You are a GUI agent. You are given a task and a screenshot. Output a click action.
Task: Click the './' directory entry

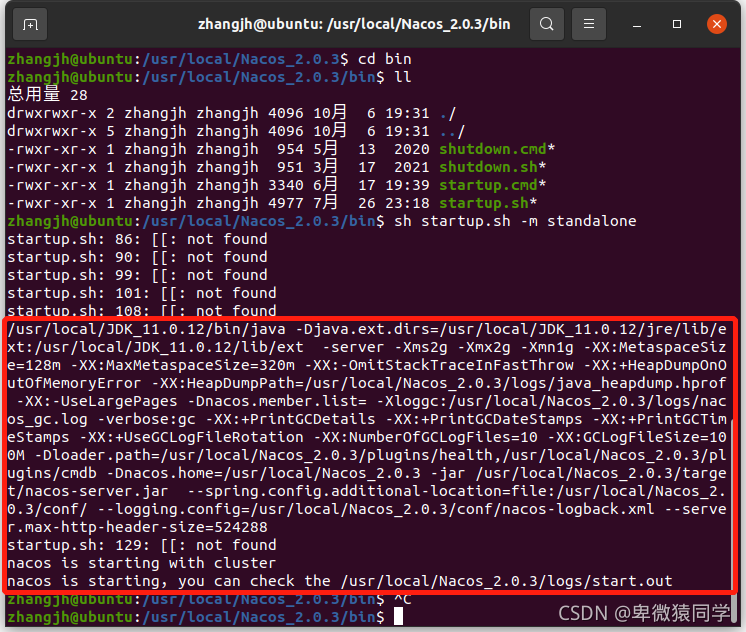[448, 113]
